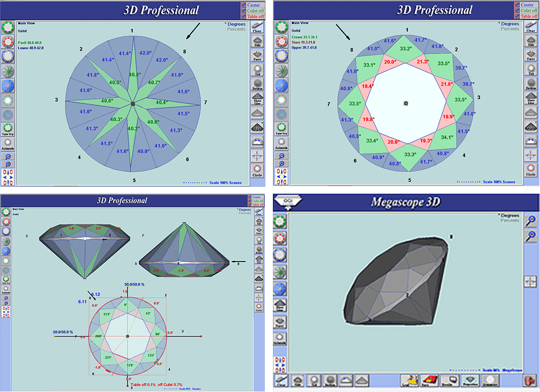540x392 pixels.
Task: Open Symmetry tool in pavilion-view window
Action: [x=7, y=129]
